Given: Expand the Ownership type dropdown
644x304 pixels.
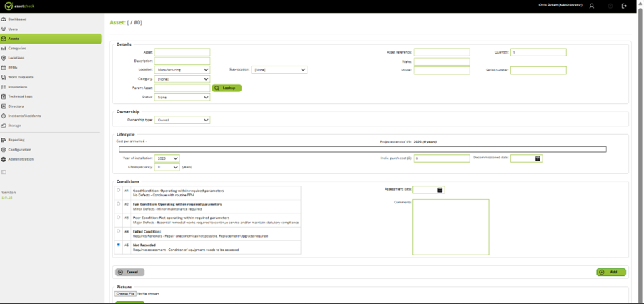Looking at the screenshot, I should pyautogui.click(x=182, y=120).
